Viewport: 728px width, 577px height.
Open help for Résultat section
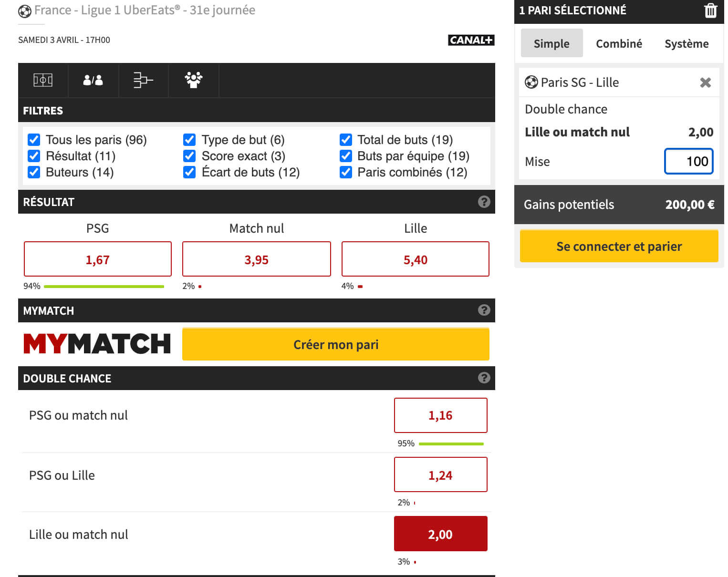(x=484, y=202)
